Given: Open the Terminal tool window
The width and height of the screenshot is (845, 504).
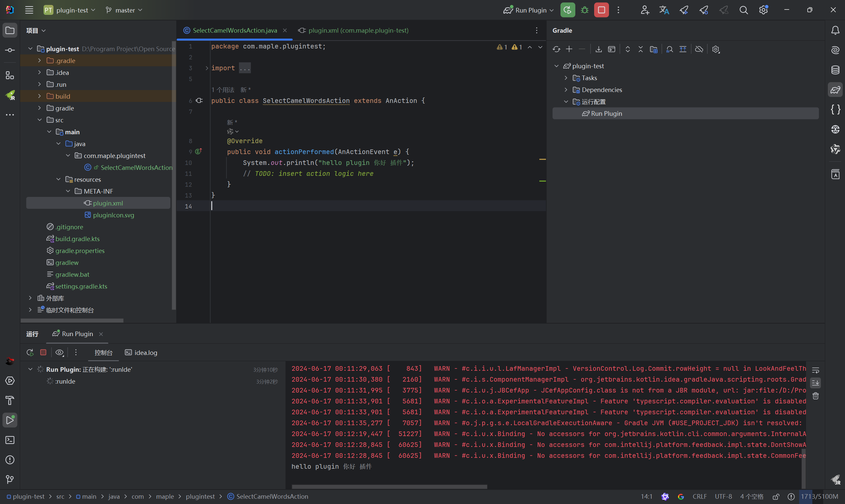Looking at the screenshot, I should (x=10, y=440).
